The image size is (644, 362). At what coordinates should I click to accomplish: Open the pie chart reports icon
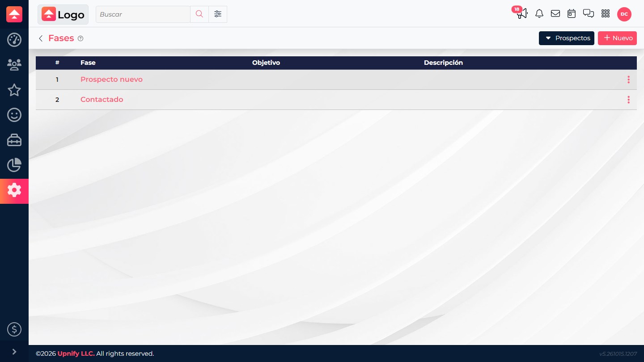[x=14, y=165]
